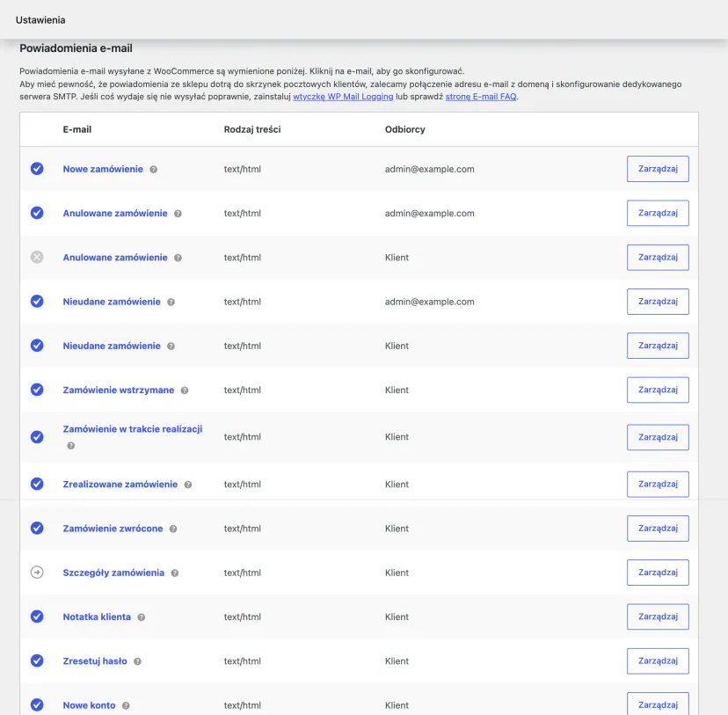Toggle status of Nieudane zamówienie Klient row
Viewport: 728px width, 715px height.
click(x=37, y=346)
